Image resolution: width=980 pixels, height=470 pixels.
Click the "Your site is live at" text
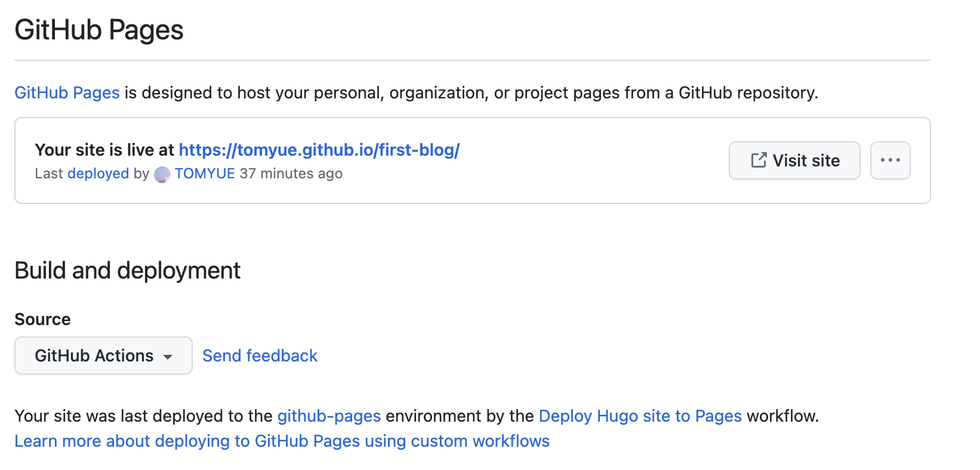tap(104, 150)
